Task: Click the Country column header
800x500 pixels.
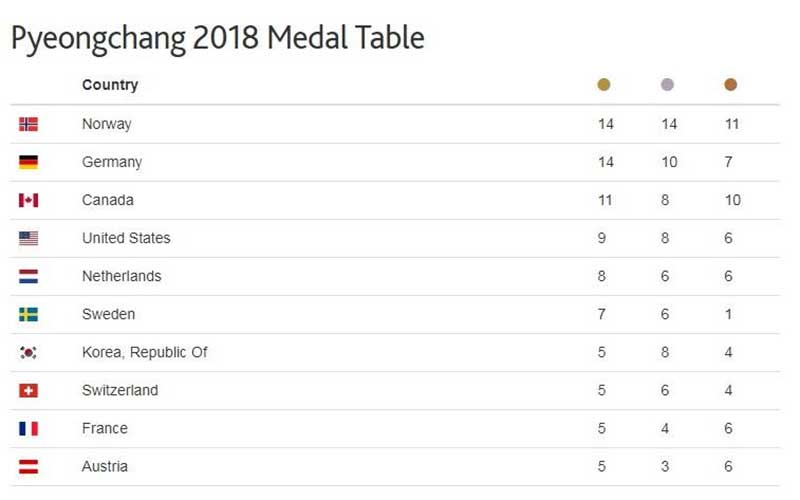Action: pos(110,85)
